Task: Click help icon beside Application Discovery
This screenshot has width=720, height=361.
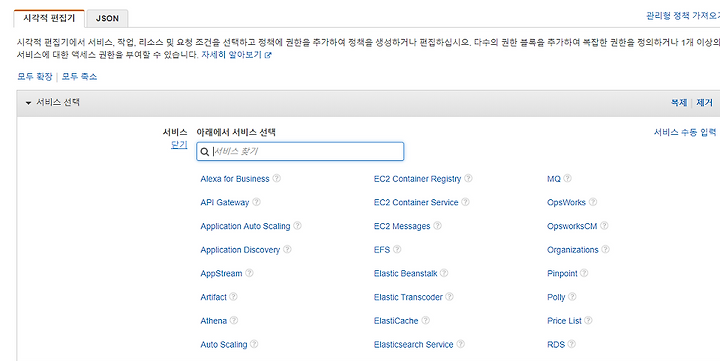Action: [287, 249]
